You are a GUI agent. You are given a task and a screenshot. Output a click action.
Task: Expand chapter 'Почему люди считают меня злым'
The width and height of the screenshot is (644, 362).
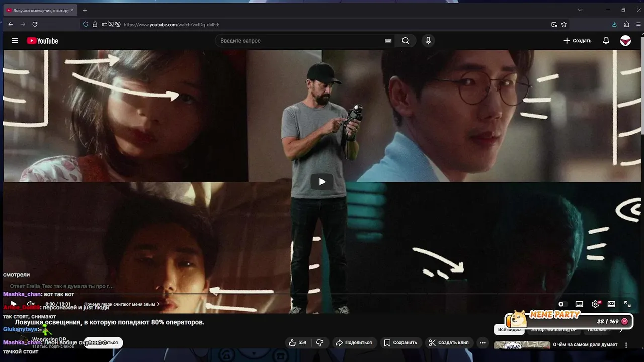point(122,304)
